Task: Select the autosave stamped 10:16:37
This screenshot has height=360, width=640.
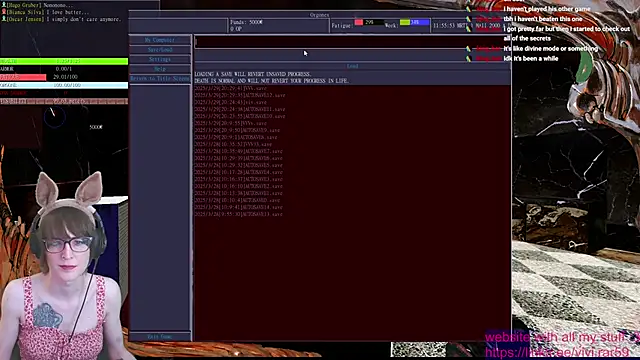Action: coord(238,179)
